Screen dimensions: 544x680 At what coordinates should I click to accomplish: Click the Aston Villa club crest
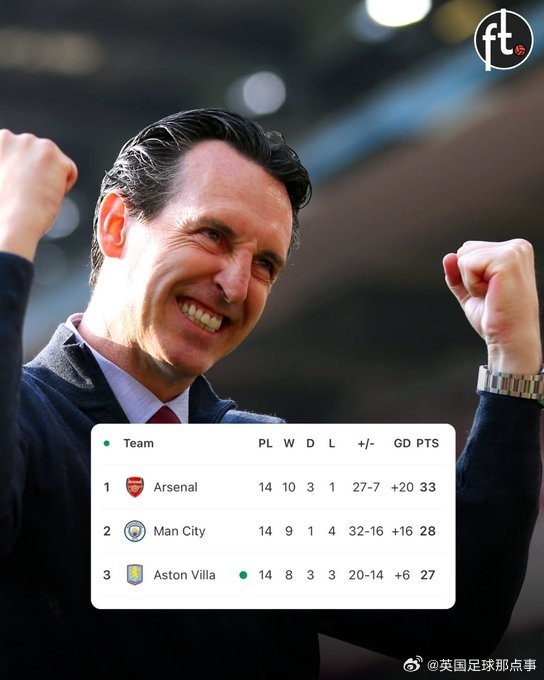coord(134,575)
